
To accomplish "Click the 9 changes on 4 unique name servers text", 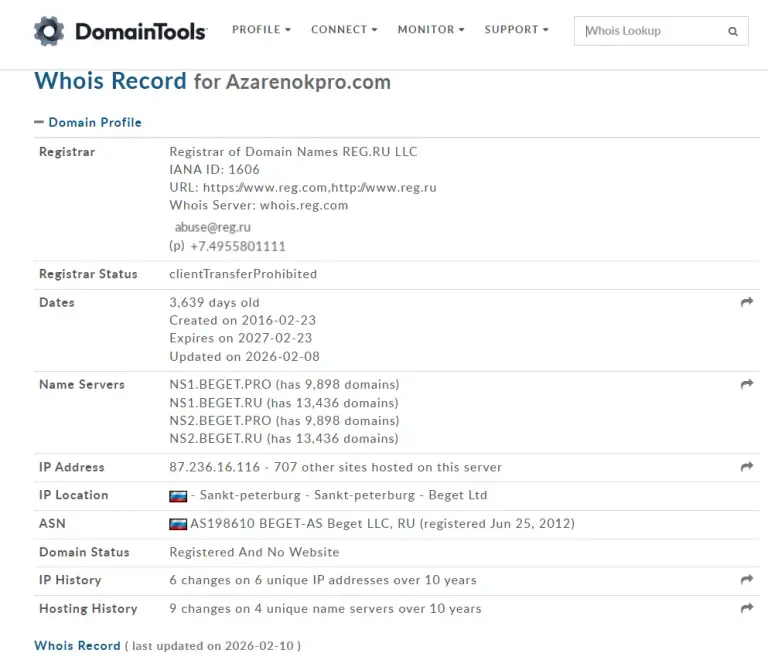I will (x=325, y=609).
